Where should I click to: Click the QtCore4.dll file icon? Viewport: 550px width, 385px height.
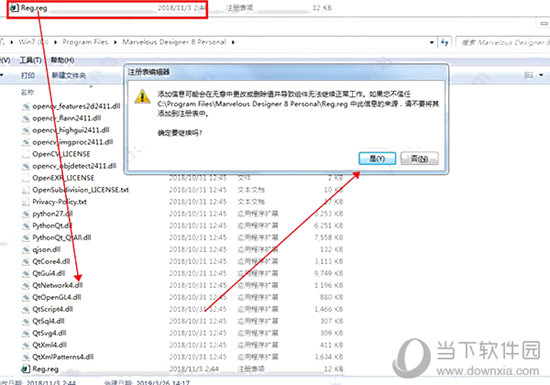coord(26,262)
